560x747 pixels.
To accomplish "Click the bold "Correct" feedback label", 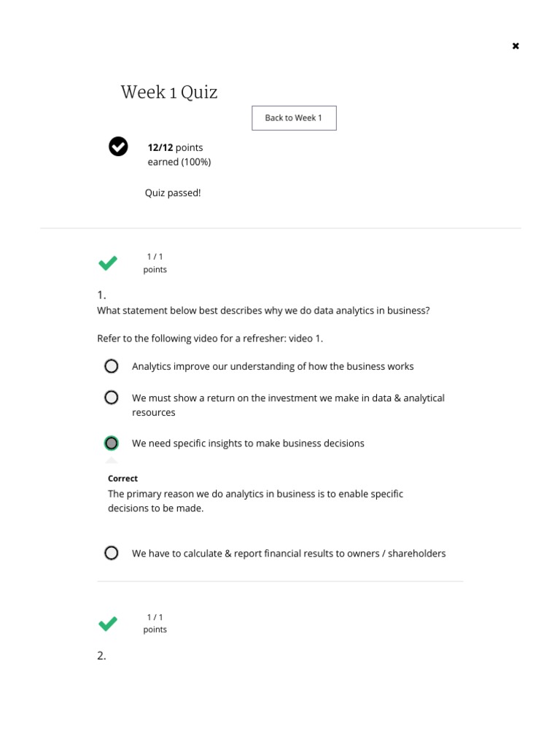I will coord(122,479).
